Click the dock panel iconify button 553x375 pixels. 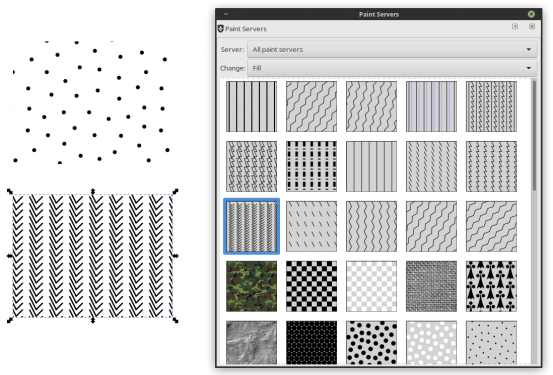tap(515, 27)
